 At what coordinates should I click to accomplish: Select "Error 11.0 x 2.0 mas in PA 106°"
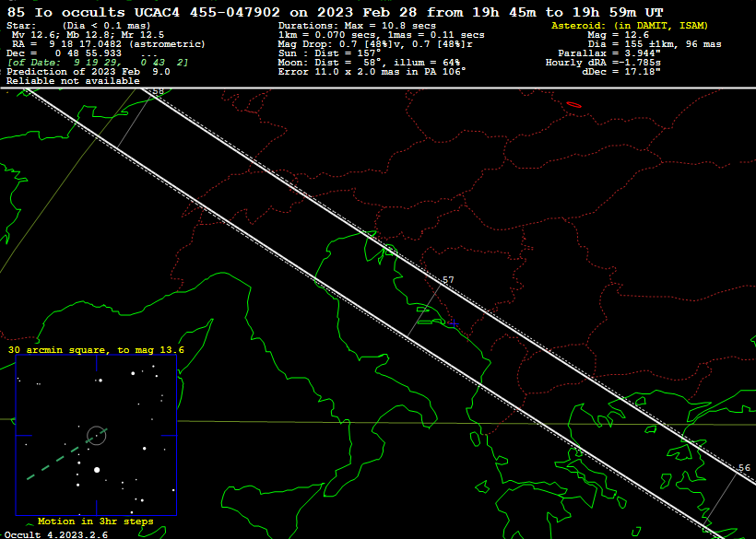(372, 71)
